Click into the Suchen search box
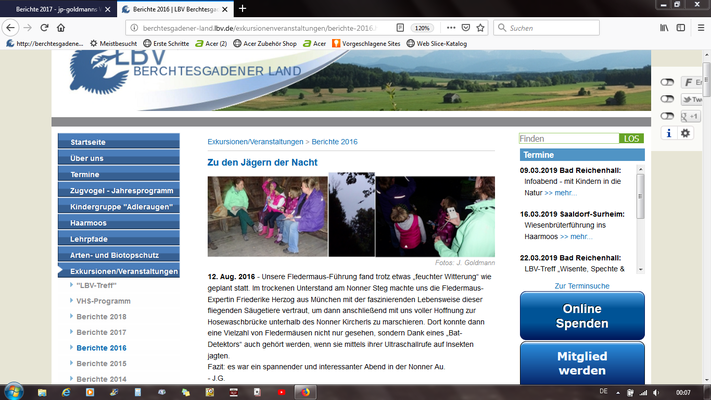The height and width of the screenshot is (400, 711). (x=546, y=28)
